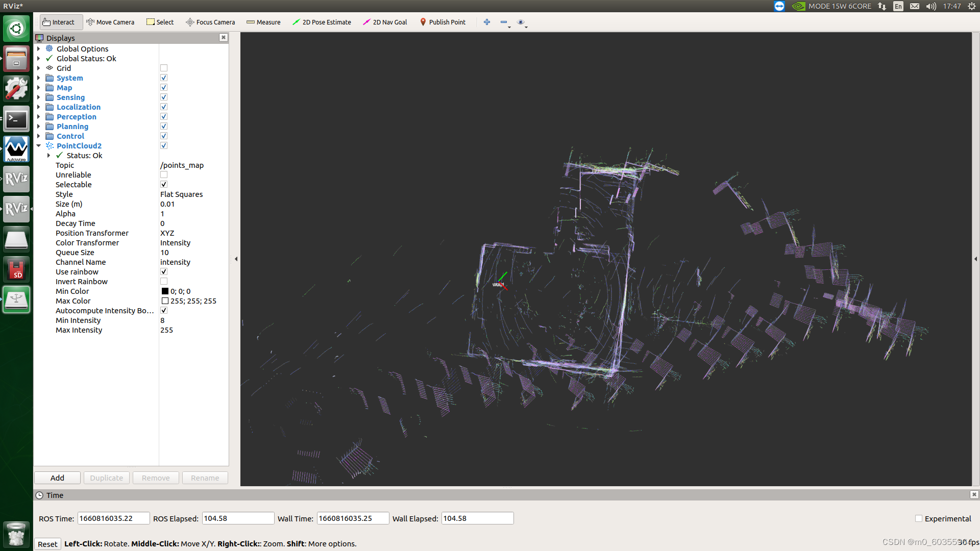Viewport: 980px width, 551px height.
Task: Open Autoware launcher in dock
Action: (16, 149)
